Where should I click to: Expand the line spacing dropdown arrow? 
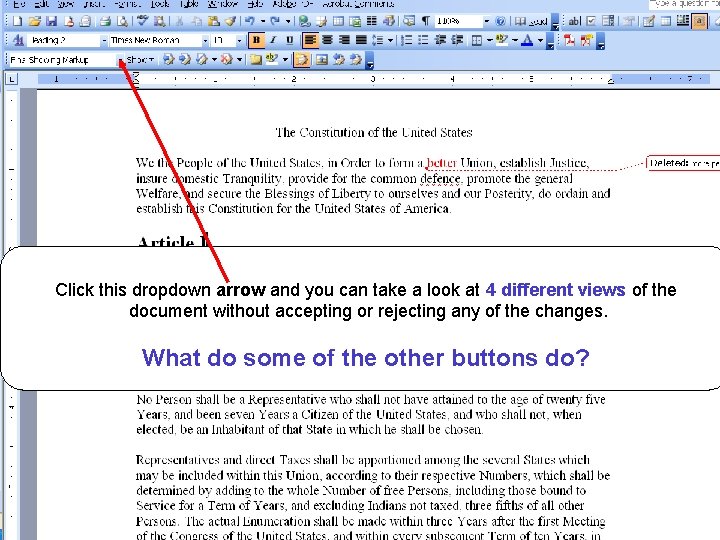(x=390, y=40)
